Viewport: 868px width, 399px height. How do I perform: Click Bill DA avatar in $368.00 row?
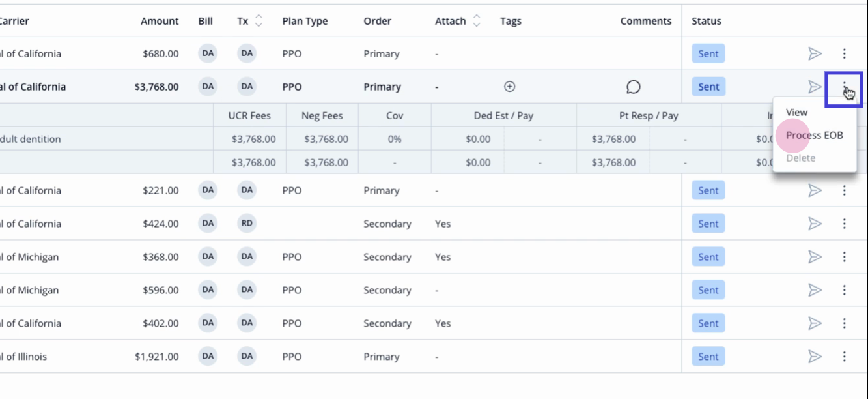208,257
